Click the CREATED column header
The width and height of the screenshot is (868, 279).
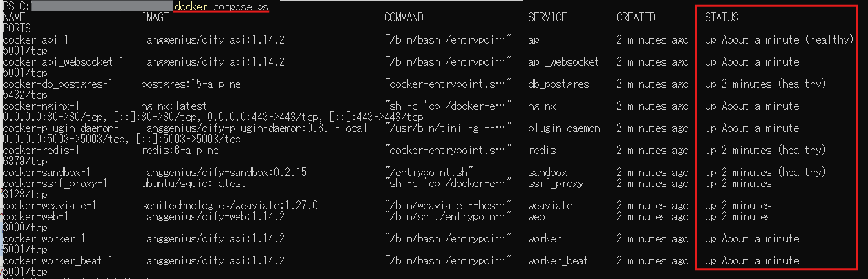tap(636, 17)
